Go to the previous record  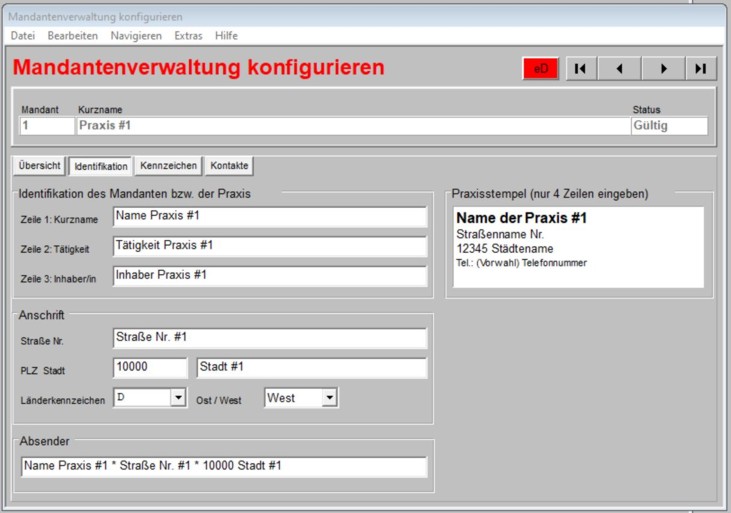point(620,68)
